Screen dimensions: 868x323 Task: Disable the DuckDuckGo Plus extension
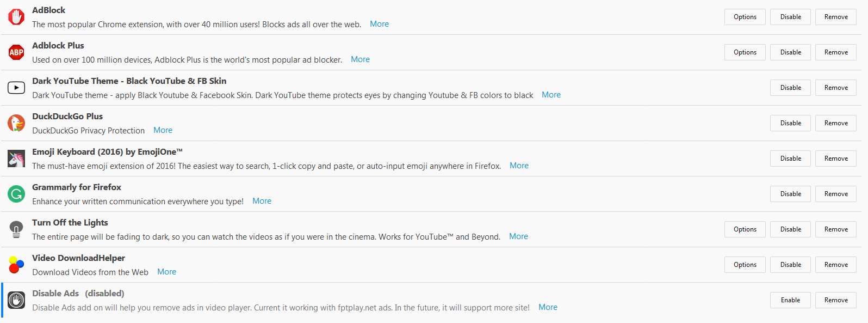pos(790,123)
